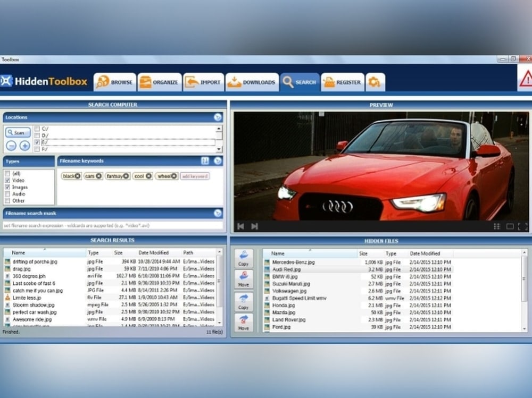
Task: Uncheck the Video file type
Action: [8, 180]
